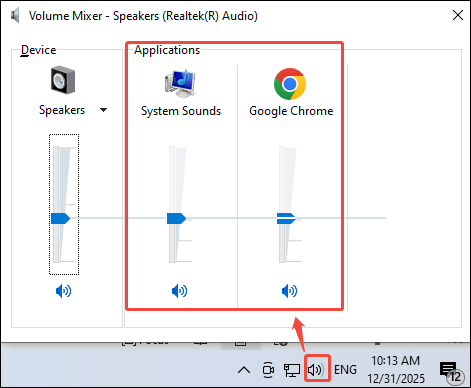Screen dimensions: 471x388
Task: Click the Applications group label
Action: point(167,50)
